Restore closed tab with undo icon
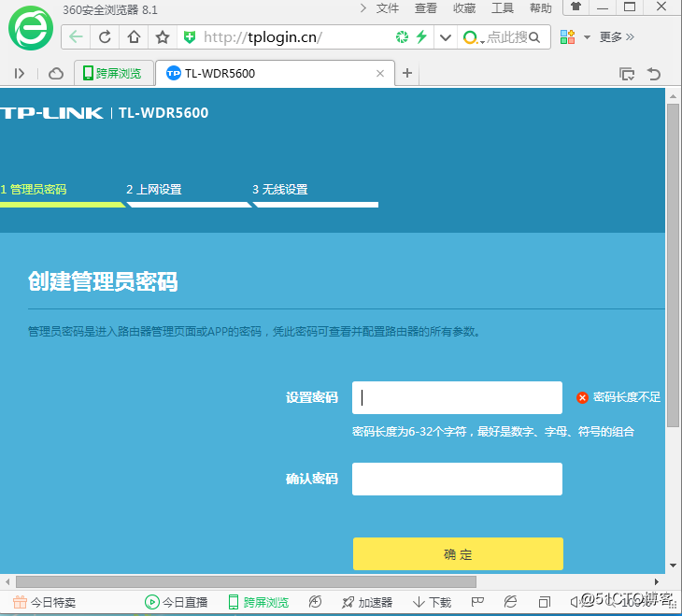This screenshot has width=682, height=616. 654,74
